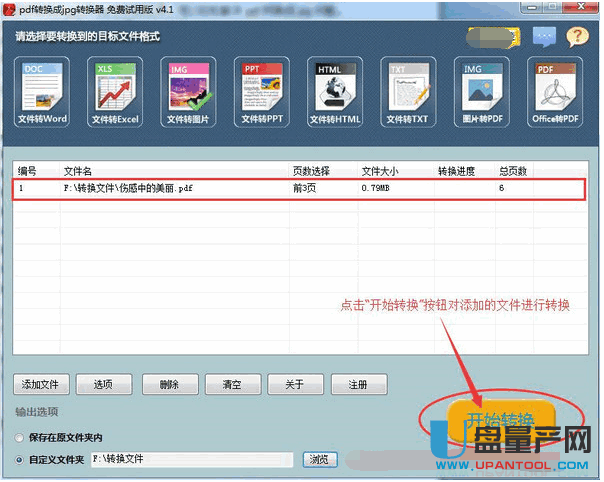This screenshot has width=604, height=482.
Task: Open the help question mark icon
Action: click(x=577, y=38)
